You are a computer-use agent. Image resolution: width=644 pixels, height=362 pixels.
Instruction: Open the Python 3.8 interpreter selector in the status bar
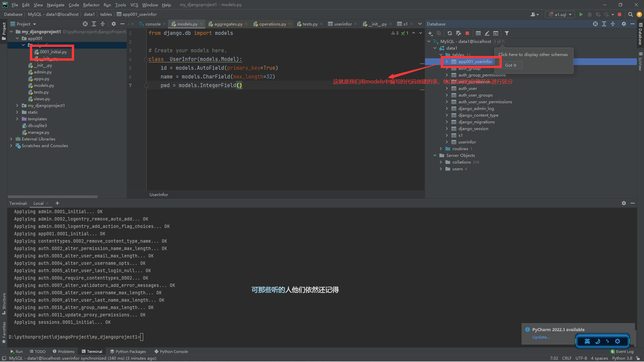(622, 358)
